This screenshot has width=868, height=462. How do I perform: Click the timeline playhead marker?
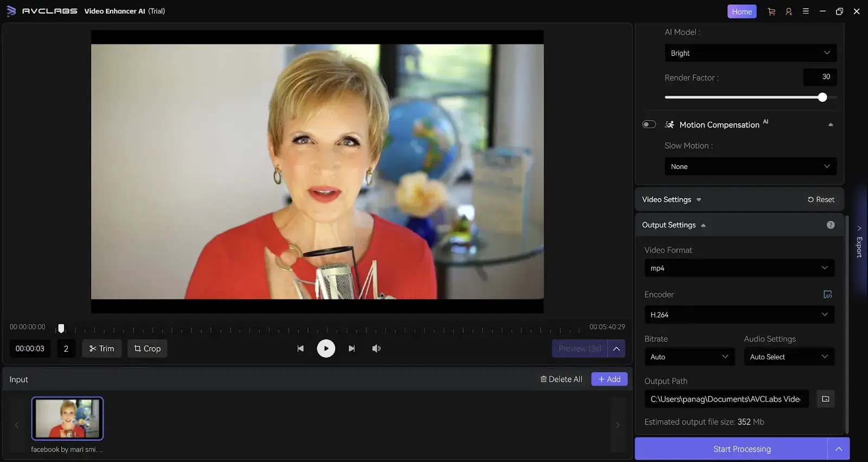click(x=61, y=328)
